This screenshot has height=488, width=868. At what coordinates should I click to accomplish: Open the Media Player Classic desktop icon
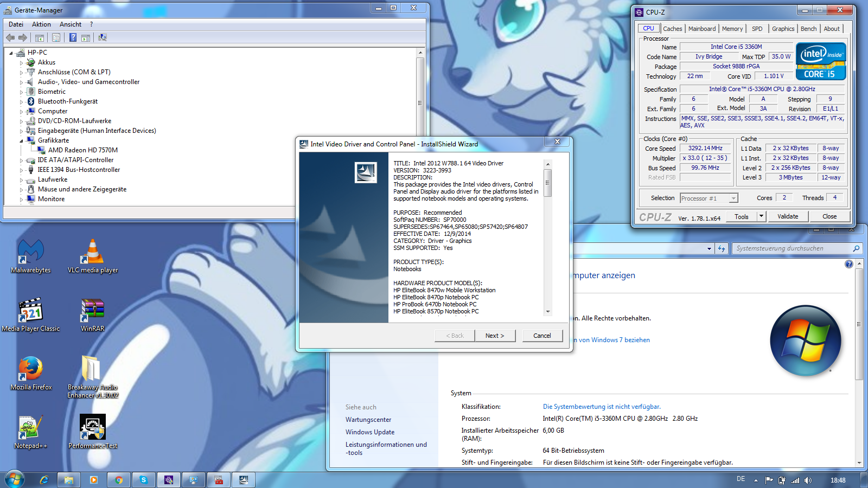pyautogui.click(x=31, y=314)
